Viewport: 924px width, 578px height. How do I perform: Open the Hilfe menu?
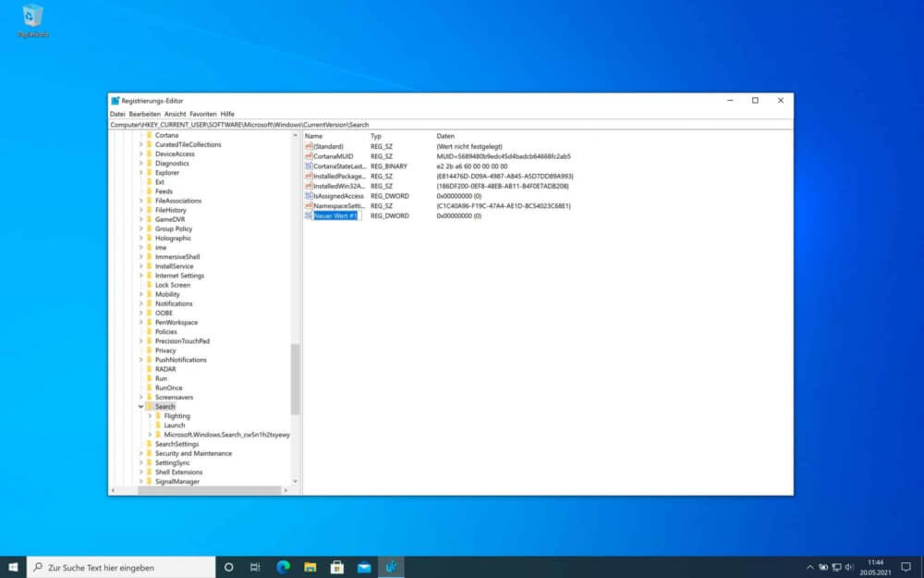pos(227,114)
